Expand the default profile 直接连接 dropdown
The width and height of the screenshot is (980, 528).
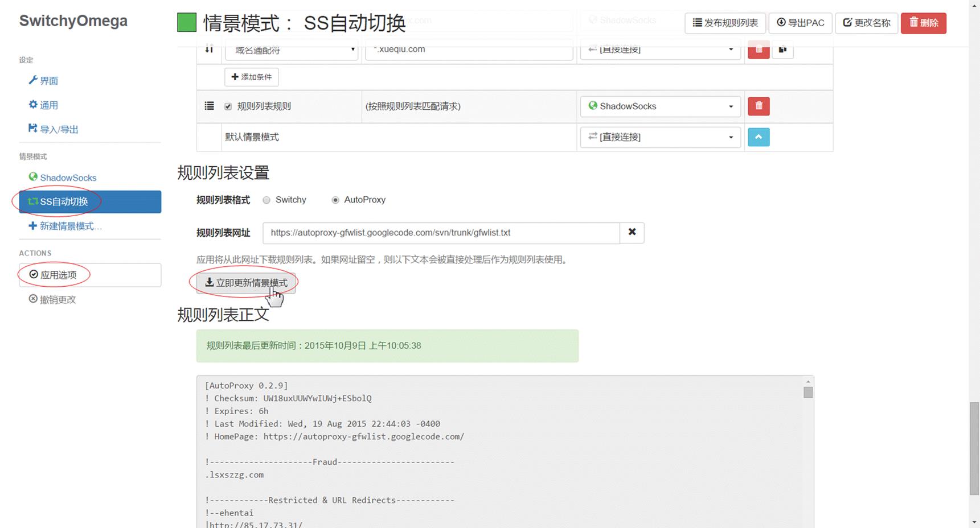coord(659,137)
